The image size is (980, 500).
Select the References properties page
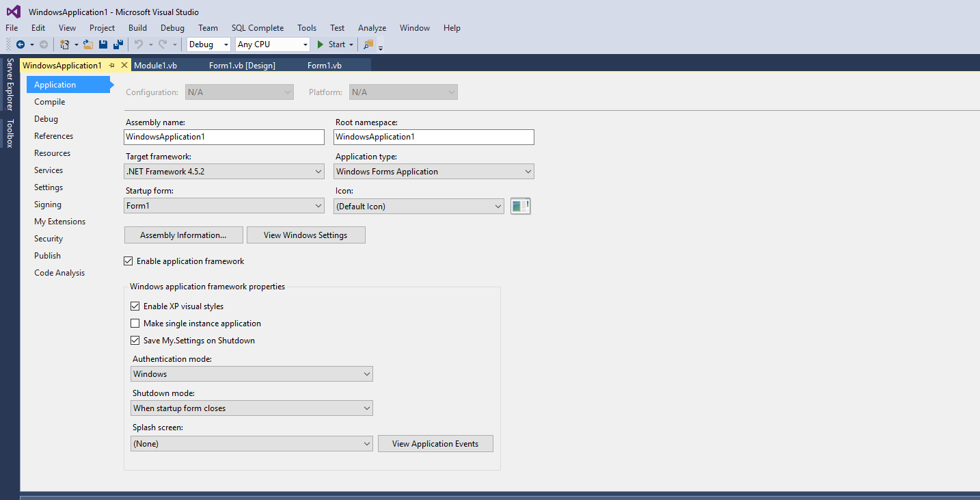click(54, 136)
